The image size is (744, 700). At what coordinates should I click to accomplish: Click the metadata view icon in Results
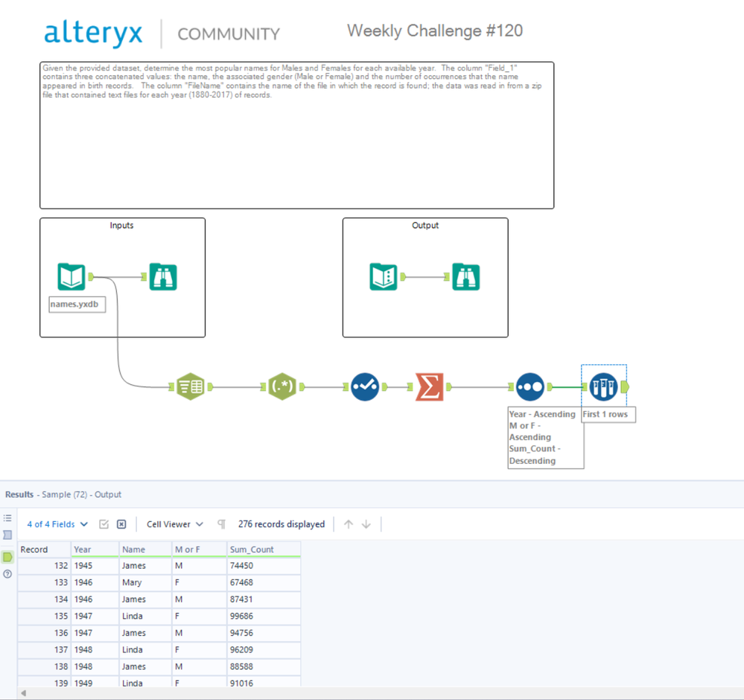click(7, 535)
